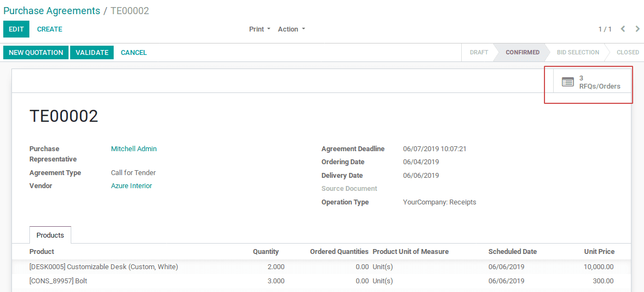Click the 1 / 1 pager counter

coord(605,29)
